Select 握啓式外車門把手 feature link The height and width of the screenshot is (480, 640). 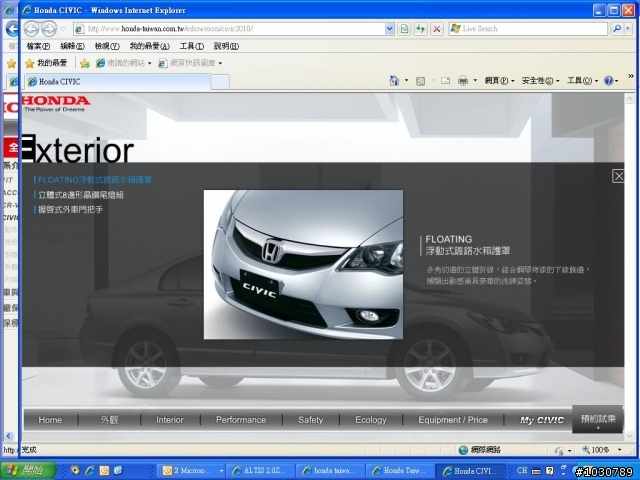point(69,209)
